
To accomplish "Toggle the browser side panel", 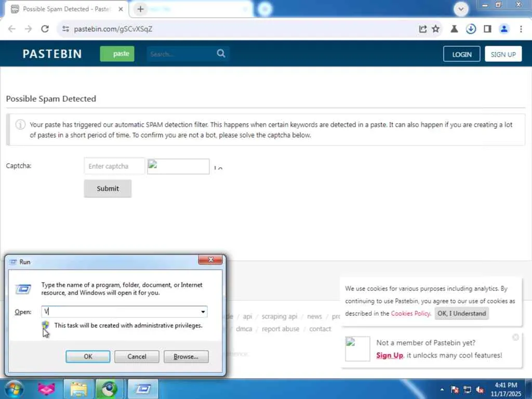I will pyautogui.click(x=487, y=29).
